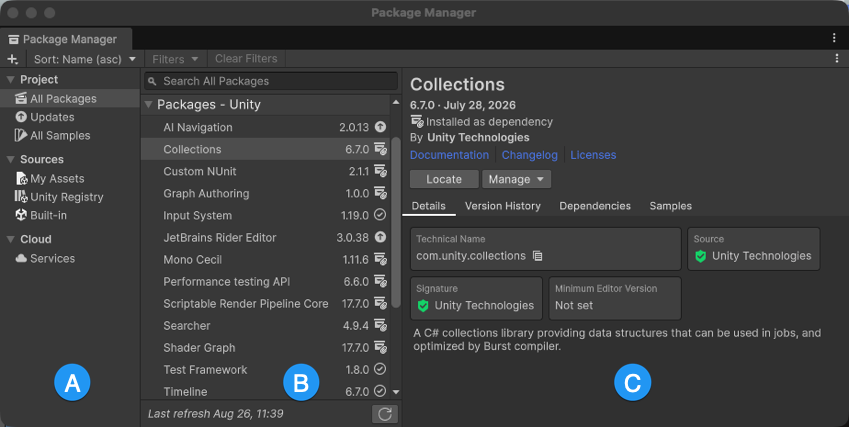Open the Filters dropdown
849x427 pixels.
tap(175, 59)
